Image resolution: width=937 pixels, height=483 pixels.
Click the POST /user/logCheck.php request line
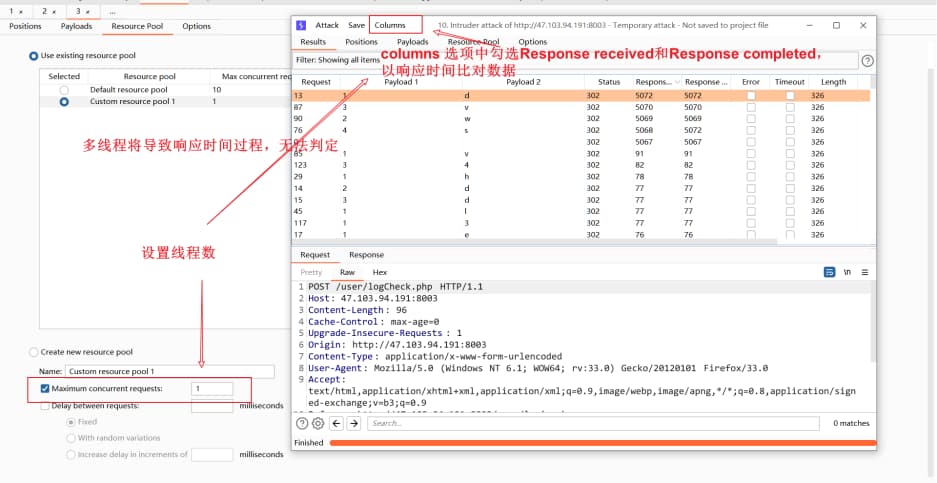395,287
